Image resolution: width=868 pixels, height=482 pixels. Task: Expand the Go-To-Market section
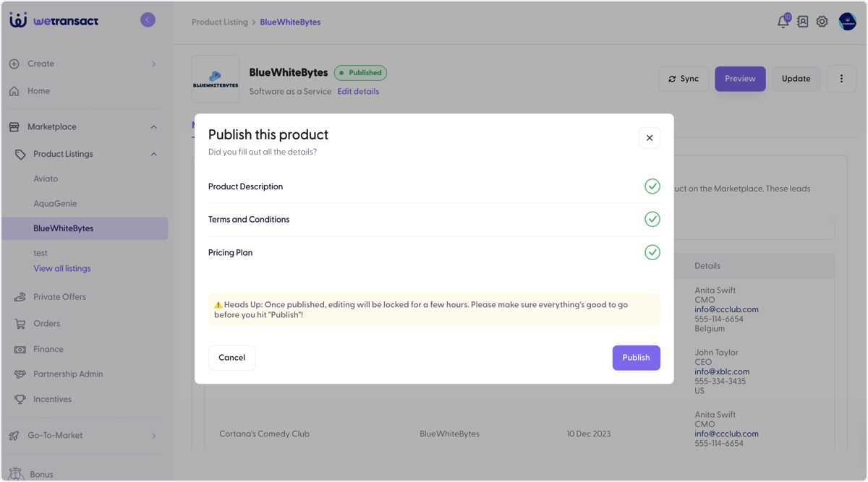point(153,436)
